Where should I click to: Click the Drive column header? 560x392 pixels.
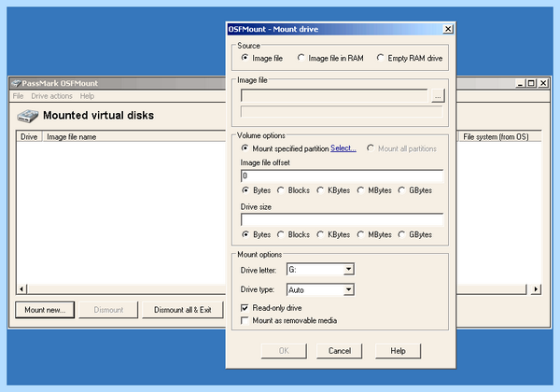click(x=29, y=137)
